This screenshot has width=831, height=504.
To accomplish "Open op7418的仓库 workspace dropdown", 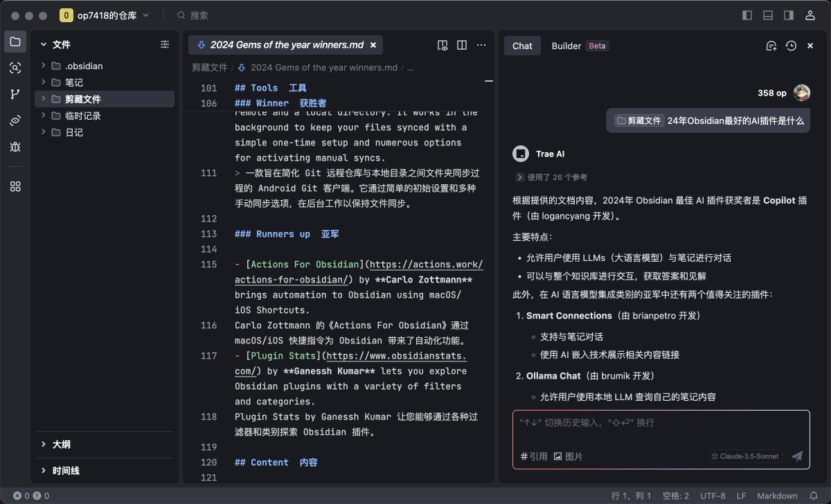I will [105, 15].
